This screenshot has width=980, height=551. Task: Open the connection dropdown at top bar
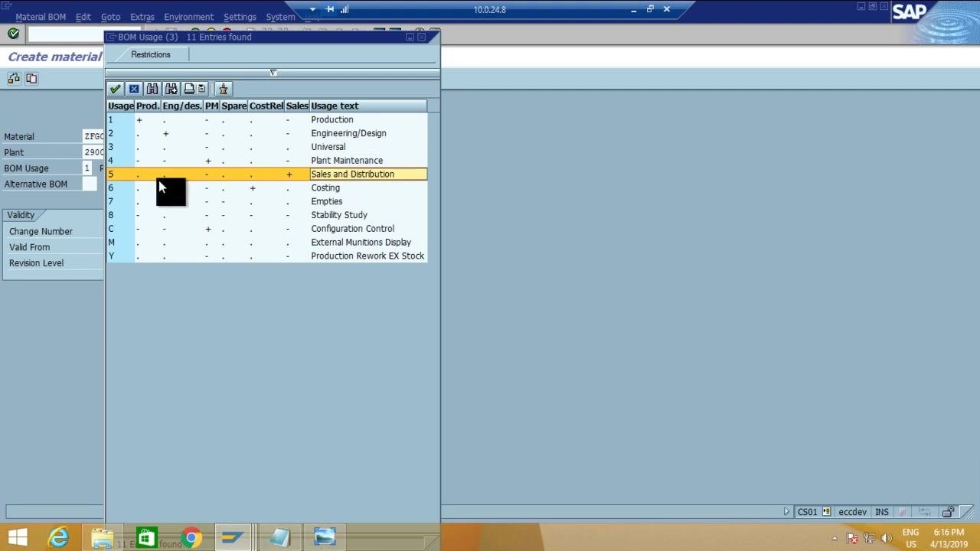point(312,9)
